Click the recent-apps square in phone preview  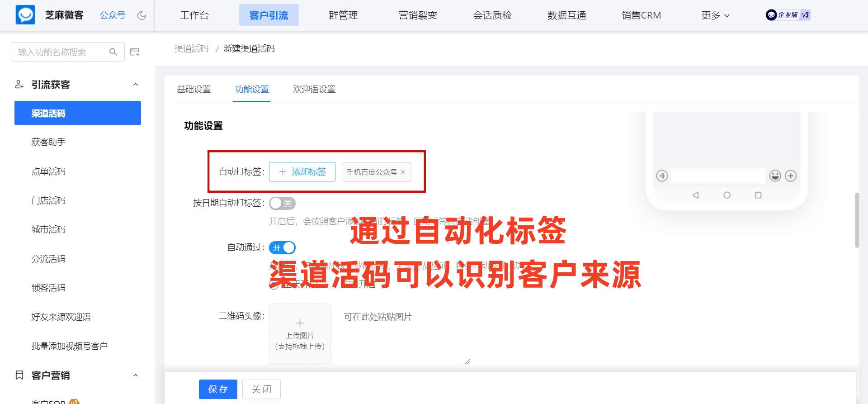tap(758, 195)
